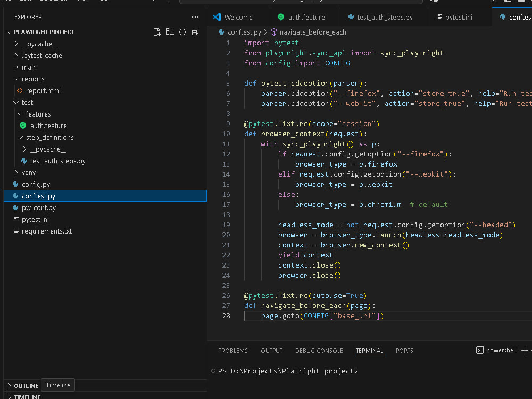
Task: Open the PROBLEMS panel tab
Action: [x=233, y=351]
